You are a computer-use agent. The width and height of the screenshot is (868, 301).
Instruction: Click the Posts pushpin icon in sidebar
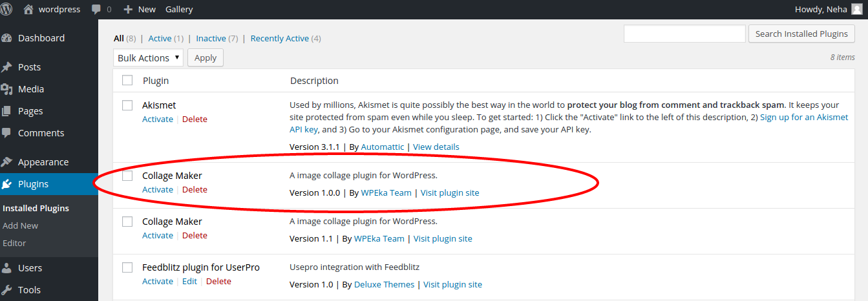(x=7, y=67)
